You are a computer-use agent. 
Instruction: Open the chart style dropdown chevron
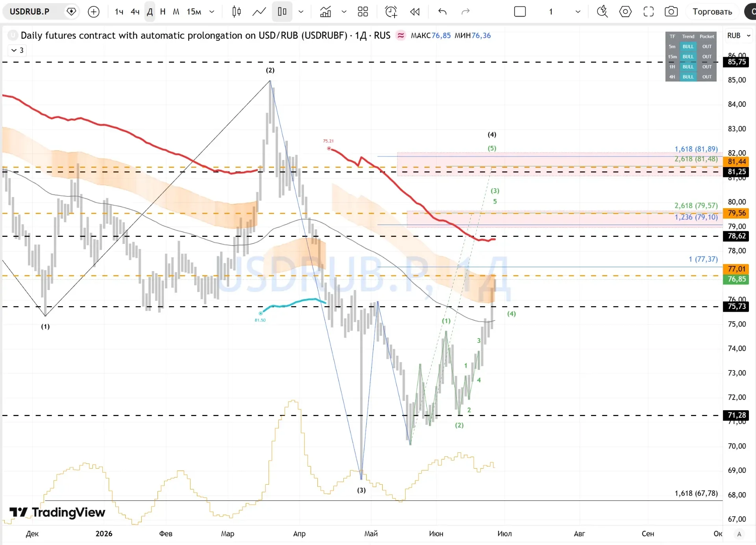[x=301, y=12]
